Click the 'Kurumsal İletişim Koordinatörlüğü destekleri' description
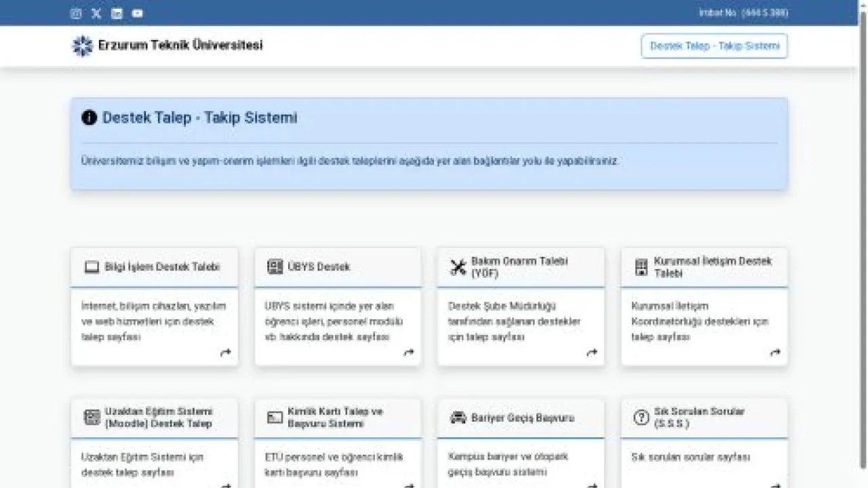Screen dimensions: 868x488 point(700,321)
